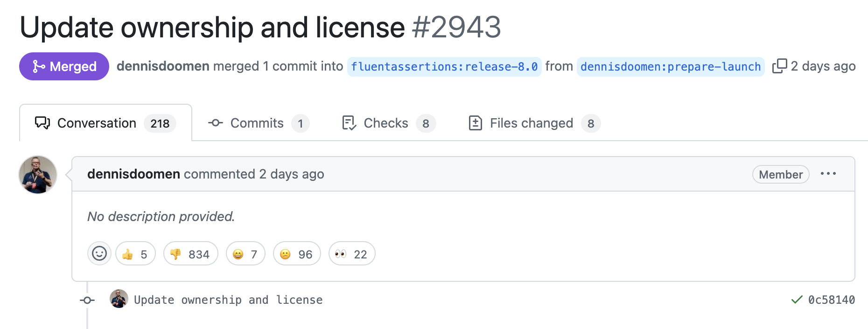The width and height of the screenshot is (868, 329).
Task: Click the Checks count badge 8
Action: tap(426, 123)
